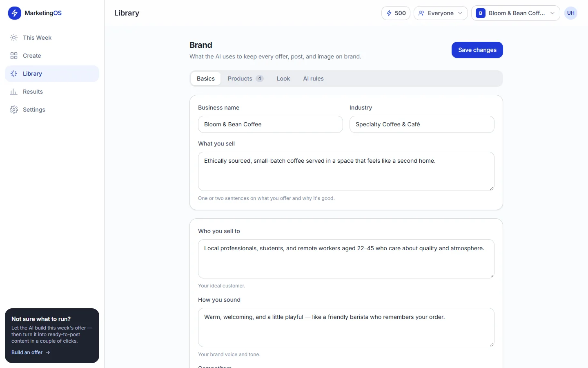Click the 'One or two sentences' hint text

[x=266, y=198]
